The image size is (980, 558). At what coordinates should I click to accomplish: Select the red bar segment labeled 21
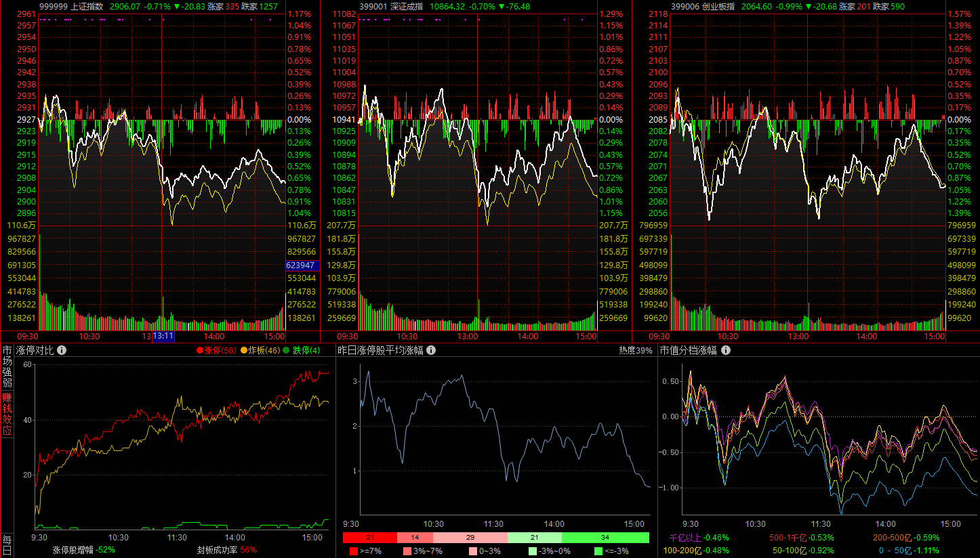[x=369, y=538]
